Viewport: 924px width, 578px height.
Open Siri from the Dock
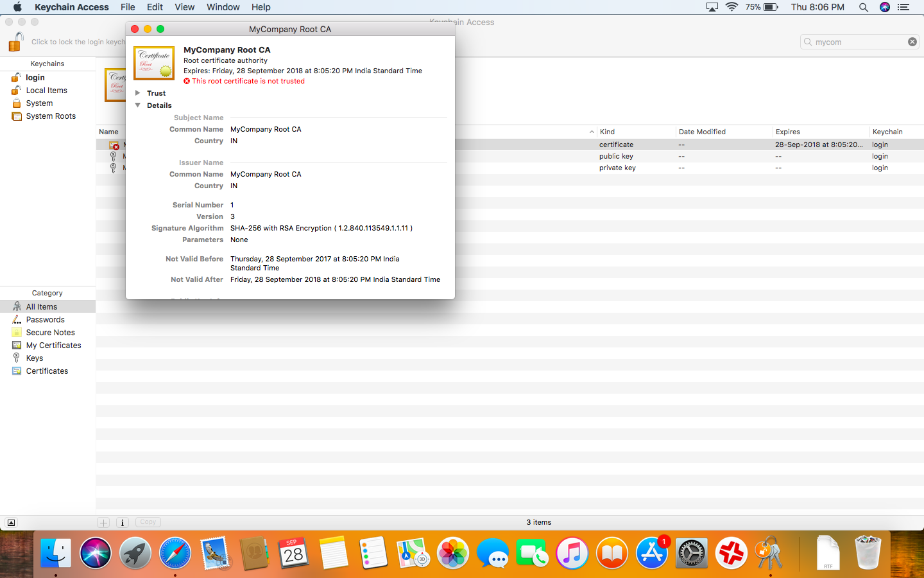tap(96, 553)
